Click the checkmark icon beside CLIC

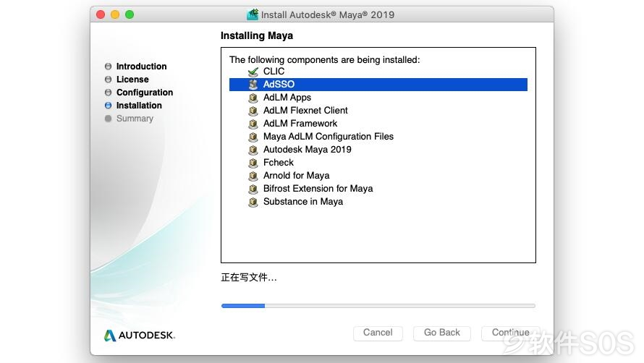click(253, 72)
